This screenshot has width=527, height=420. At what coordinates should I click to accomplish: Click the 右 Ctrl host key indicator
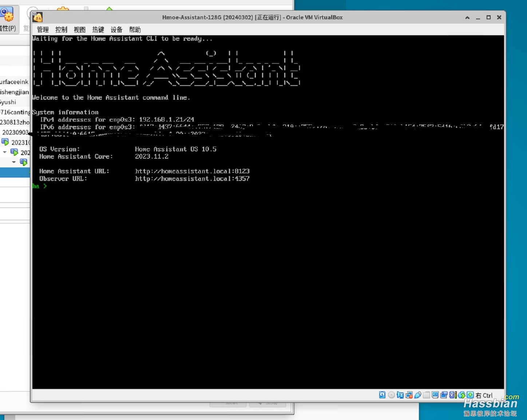484,395
